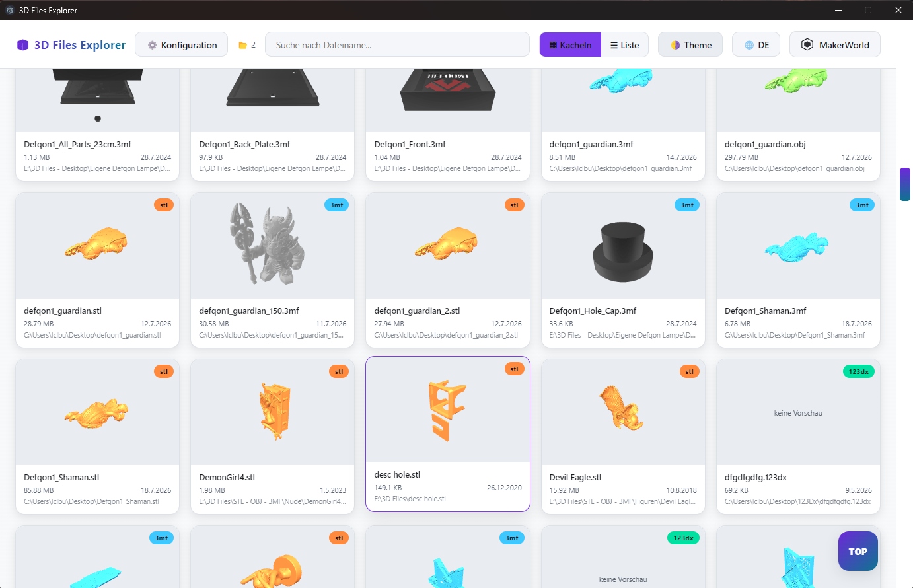Select the Defqon1_Hole_Cap.3mf hat thumbnail
913x588 pixels.
[623, 245]
